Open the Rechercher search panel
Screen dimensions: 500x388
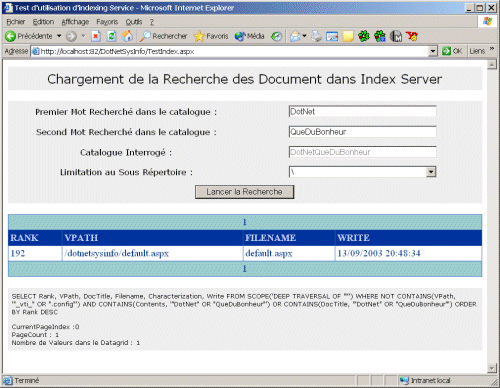click(x=163, y=36)
